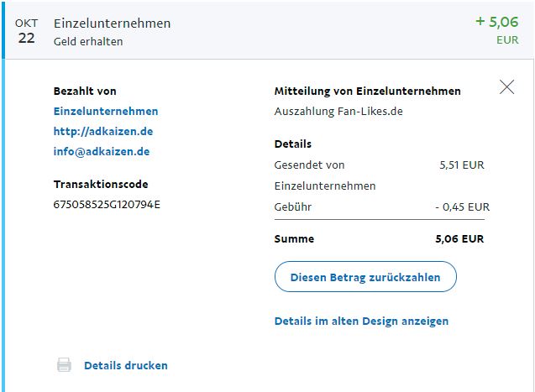The width and height of the screenshot is (535, 392).
Task: Click the transaction code 675058525G120794E
Action: click(107, 204)
